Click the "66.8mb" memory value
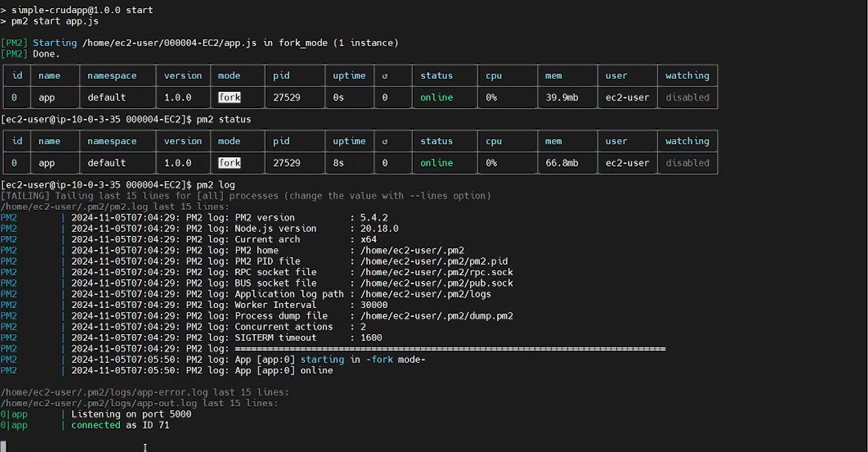This screenshot has width=868, height=452. pyautogui.click(x=562, y=163)
